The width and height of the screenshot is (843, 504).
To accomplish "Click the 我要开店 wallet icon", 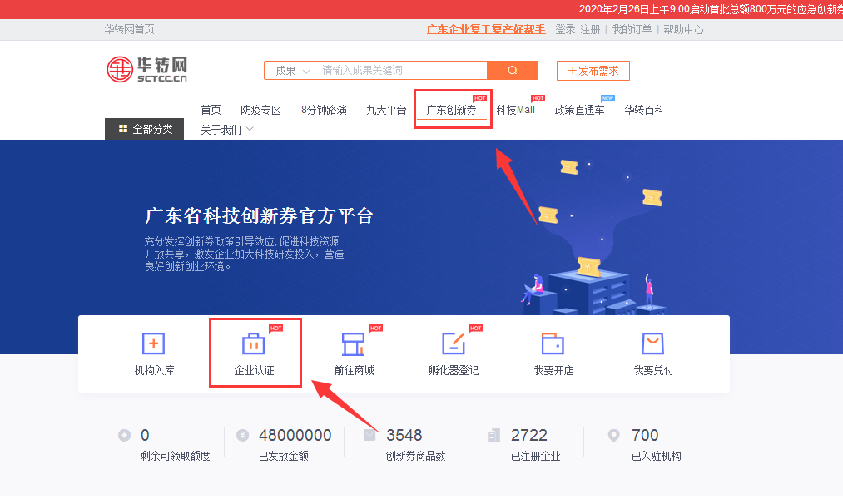I will click(x=553, y=343).
